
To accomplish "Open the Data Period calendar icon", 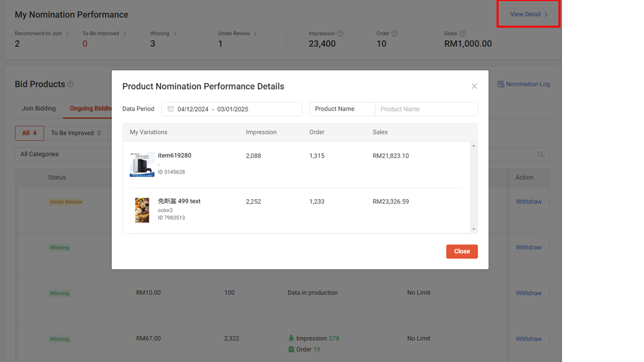I will (170, 109).
